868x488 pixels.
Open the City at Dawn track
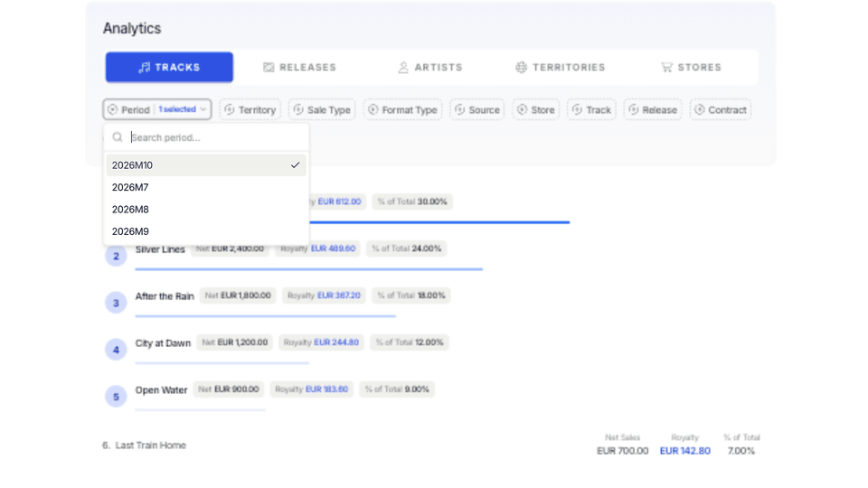click(x=163, y=343)
